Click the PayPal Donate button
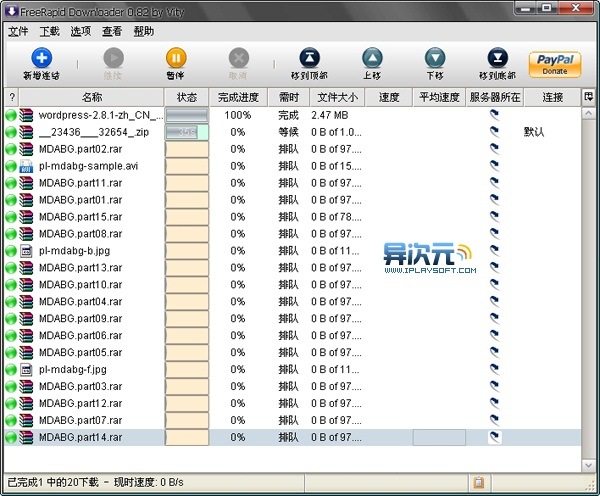 pyautogui.click(x=555, y=64)
